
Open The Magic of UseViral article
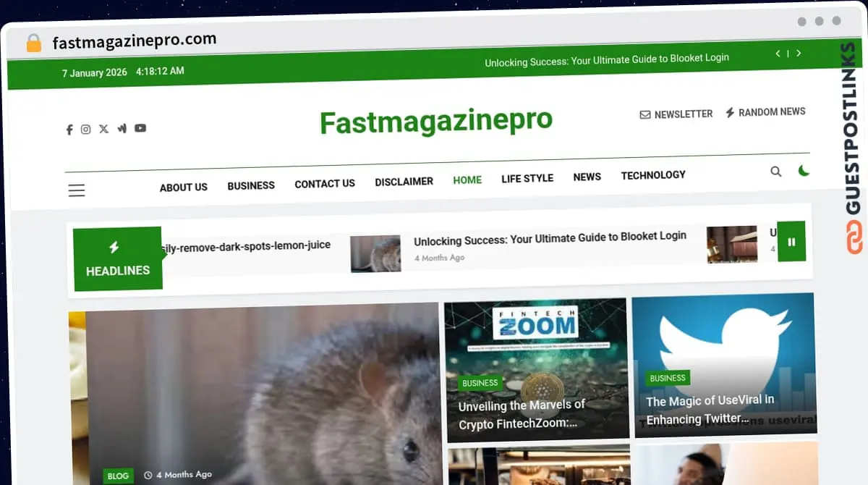pyautogui.click(x=710, y=410)
